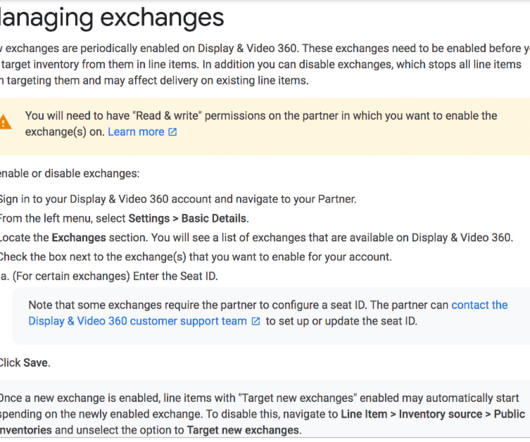Open Display & Video 360 customer support team link
This screenshot has height=442, width=530.
pos(138,321)
